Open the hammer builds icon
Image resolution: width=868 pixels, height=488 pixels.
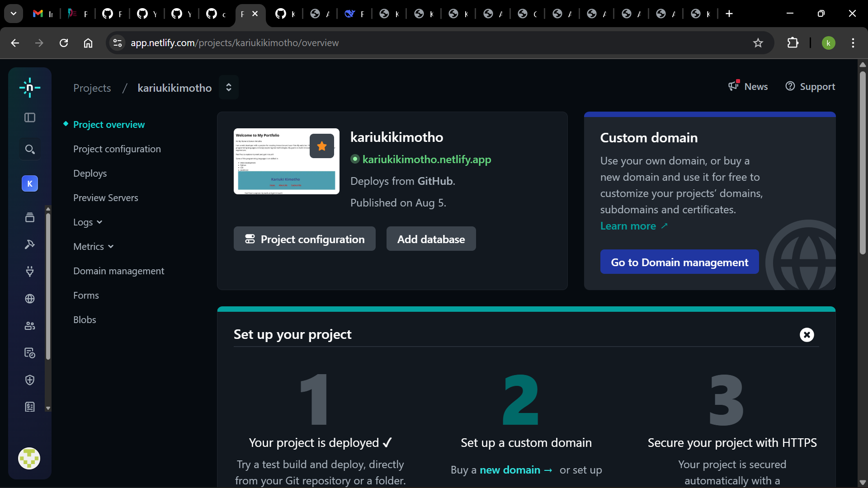(x=30, y=244)
